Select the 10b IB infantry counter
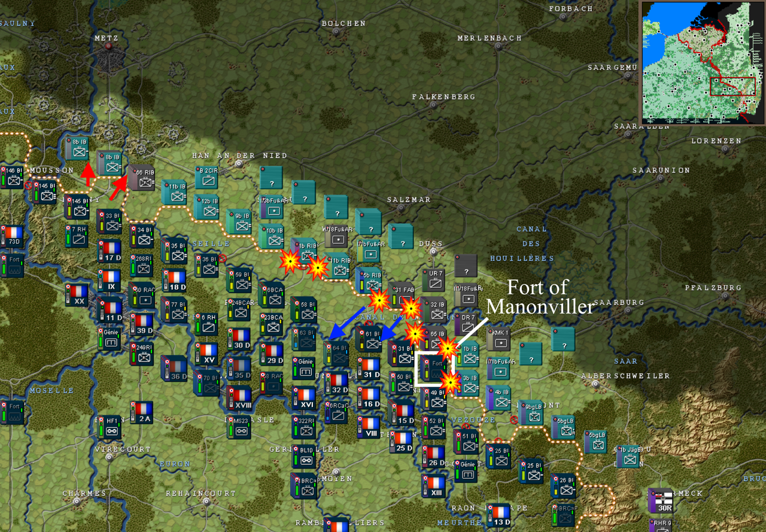The width and height of the screenshot is (766, 532). (x=271, y=236)
